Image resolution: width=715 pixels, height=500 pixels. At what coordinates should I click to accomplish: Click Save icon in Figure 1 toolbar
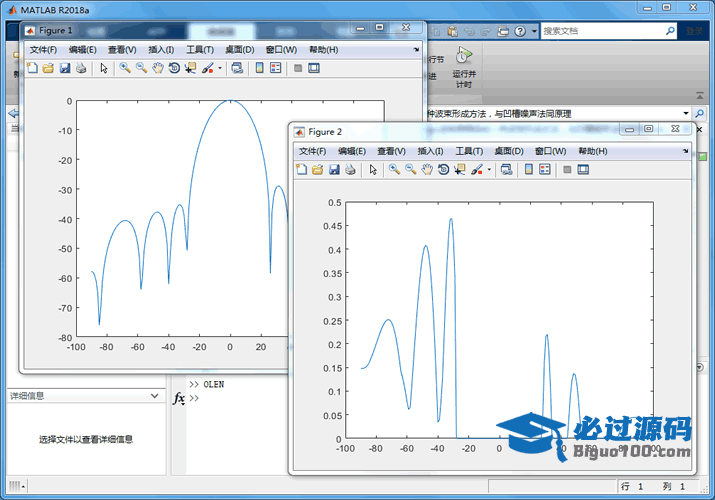[65, 68]
